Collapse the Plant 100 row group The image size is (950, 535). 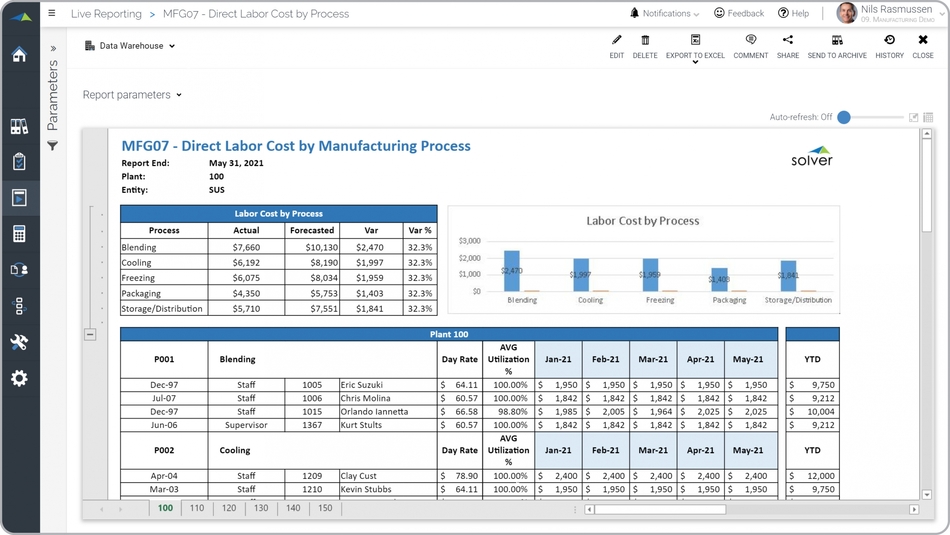(x=90, y=335)
